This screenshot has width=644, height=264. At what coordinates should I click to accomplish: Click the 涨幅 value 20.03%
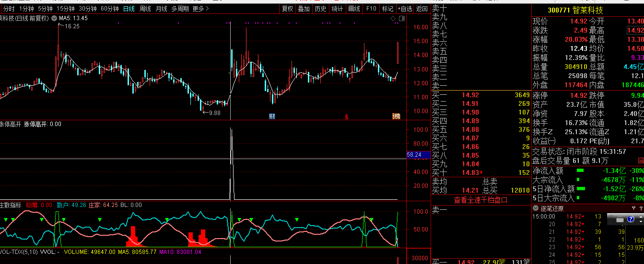coord(575,39)
